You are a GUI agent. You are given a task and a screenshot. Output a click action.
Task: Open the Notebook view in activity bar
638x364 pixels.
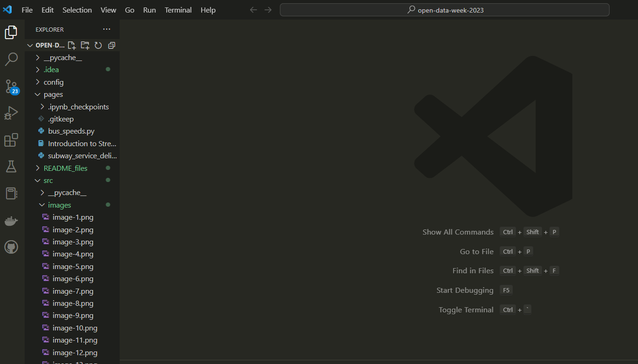pyautogui.click(x=11, y=194)
